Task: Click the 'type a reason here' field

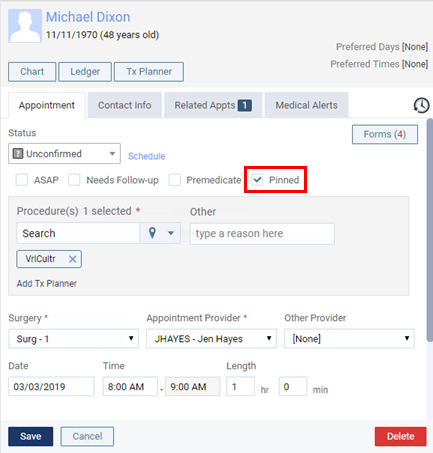Action: pyautogui.click(x=262, y=234)
